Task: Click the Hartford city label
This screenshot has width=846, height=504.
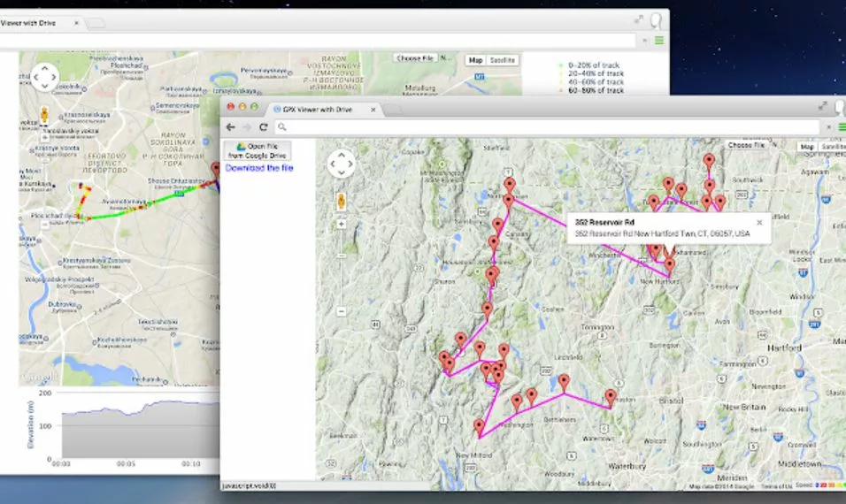Action: click(x=784, y=347)
